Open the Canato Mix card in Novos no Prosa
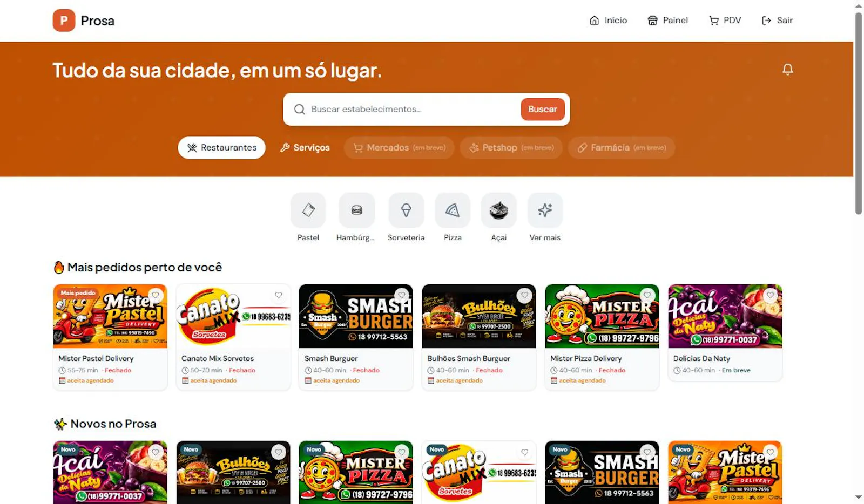This screenshot has width=864, height=504. click(x=479, y=473)
